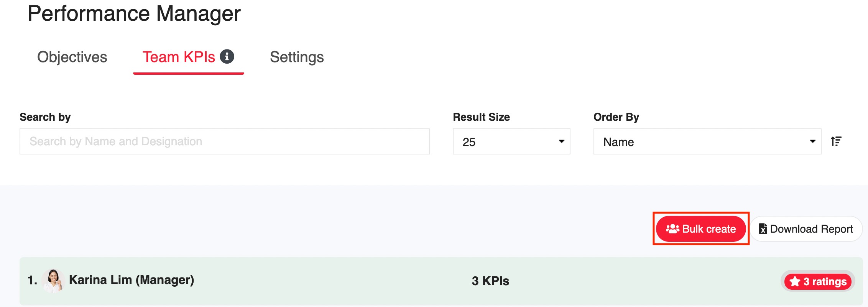Open Karina Lim's profile avatar

click(x=53, y=281)
